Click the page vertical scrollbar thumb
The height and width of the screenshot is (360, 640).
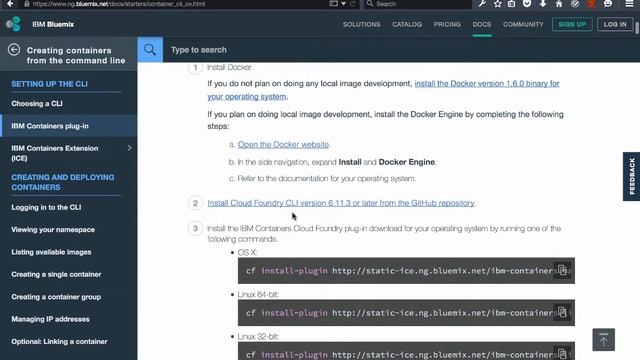637,27
